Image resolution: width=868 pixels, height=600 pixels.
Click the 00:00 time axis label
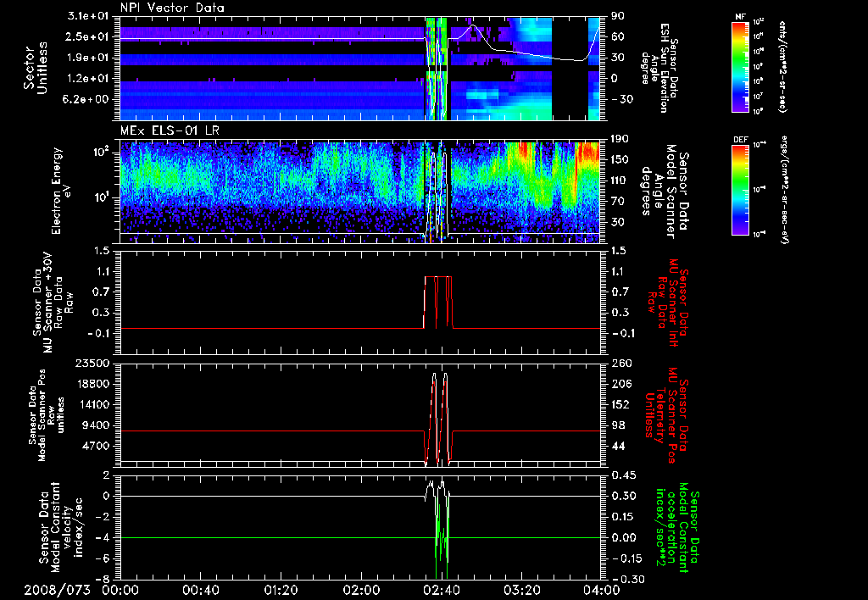[120, 590]
